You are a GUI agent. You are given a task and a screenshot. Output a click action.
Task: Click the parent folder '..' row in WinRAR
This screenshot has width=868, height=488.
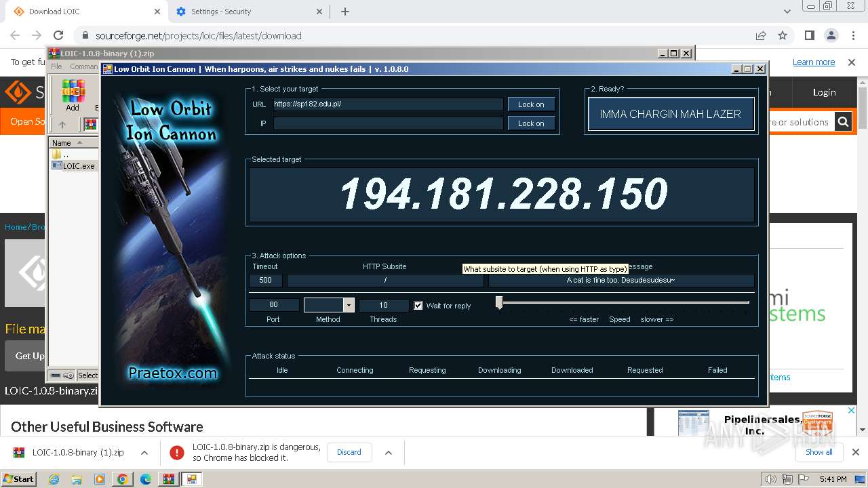coord(74,155)
